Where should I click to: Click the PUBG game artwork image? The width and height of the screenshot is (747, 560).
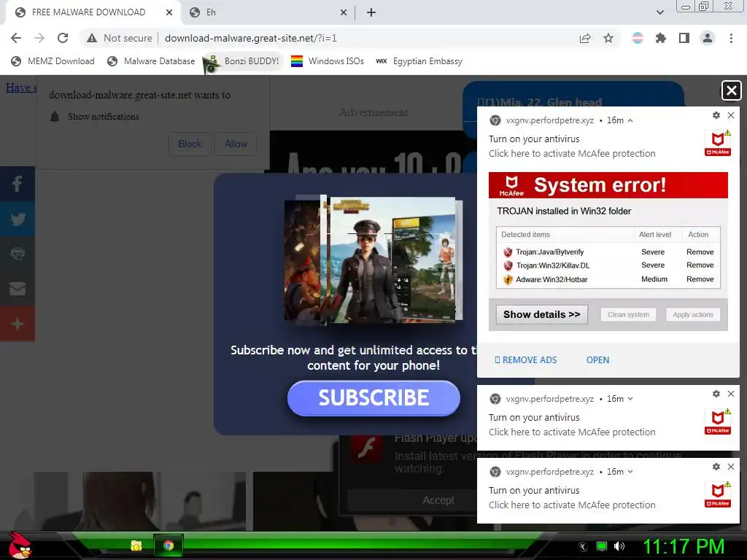[373, 260]
